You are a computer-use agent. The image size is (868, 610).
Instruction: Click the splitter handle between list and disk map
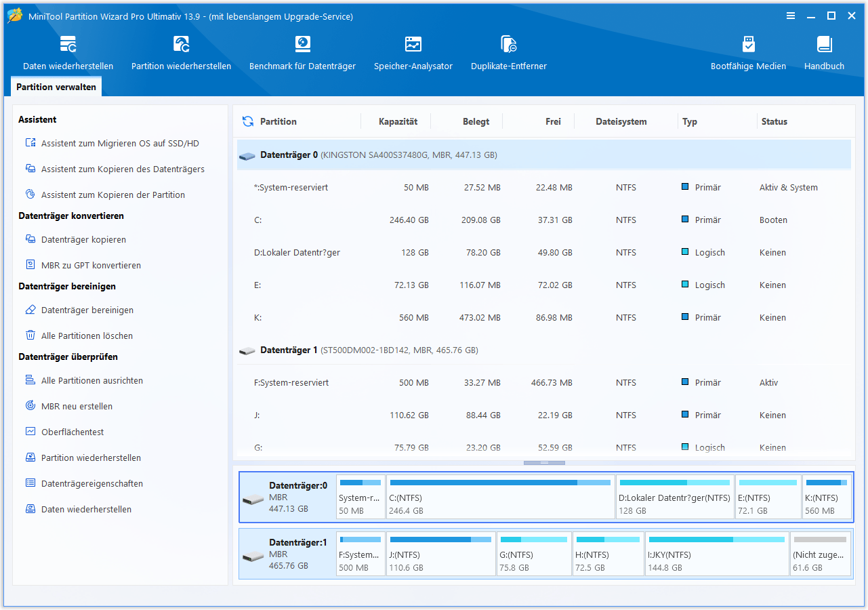[544, 463]
